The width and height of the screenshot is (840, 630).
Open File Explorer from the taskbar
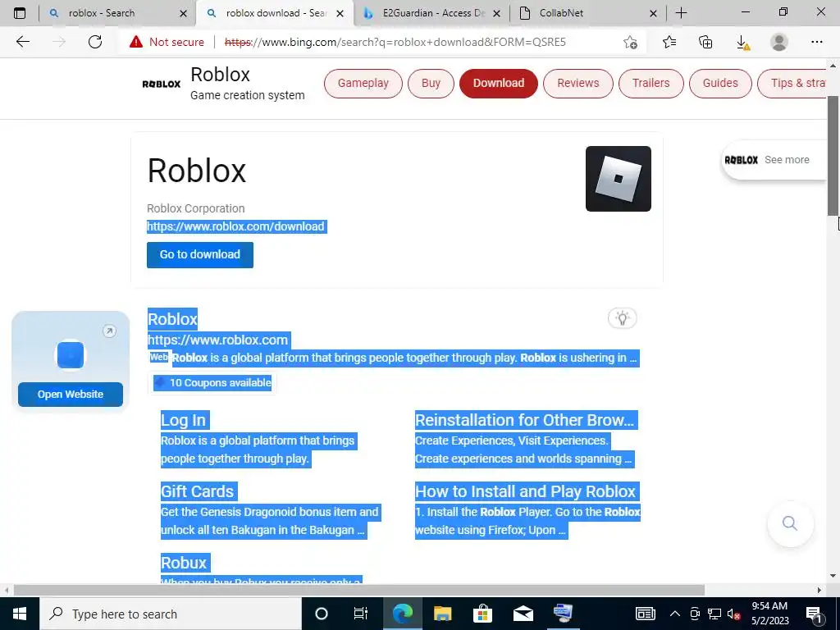[442, 614]
